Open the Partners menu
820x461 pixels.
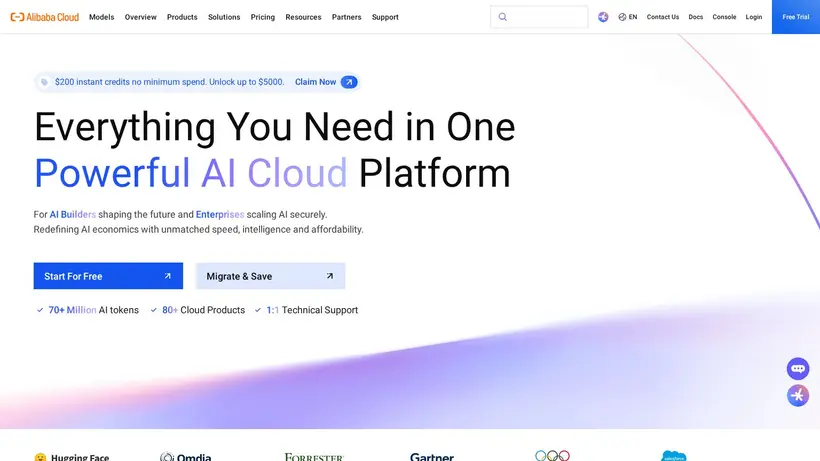point(346,17)
